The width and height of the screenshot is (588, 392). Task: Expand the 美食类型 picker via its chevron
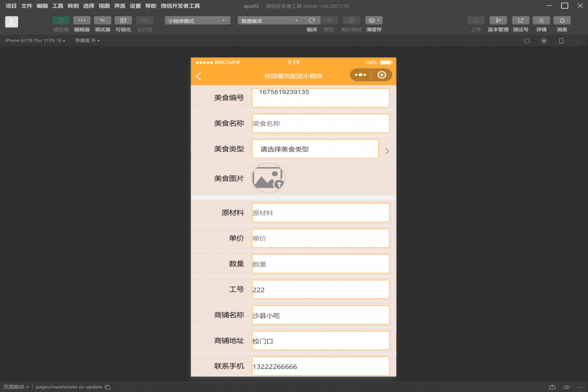click(387, 152)
